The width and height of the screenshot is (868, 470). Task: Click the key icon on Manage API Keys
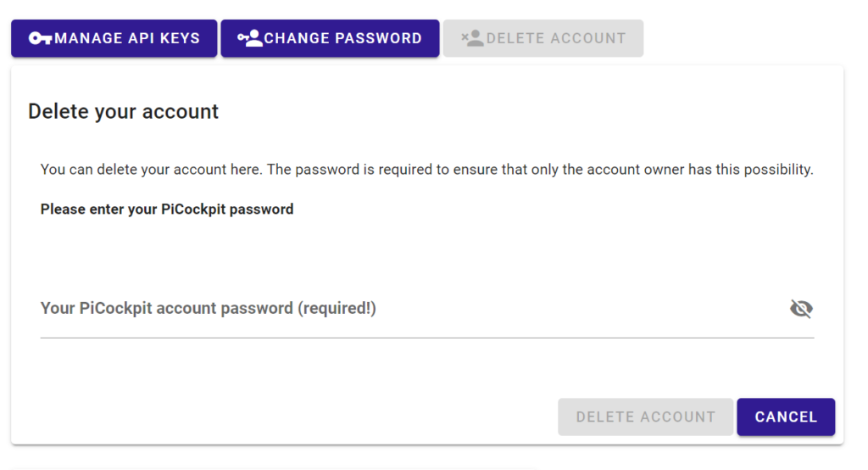click(x=41, y=38)
